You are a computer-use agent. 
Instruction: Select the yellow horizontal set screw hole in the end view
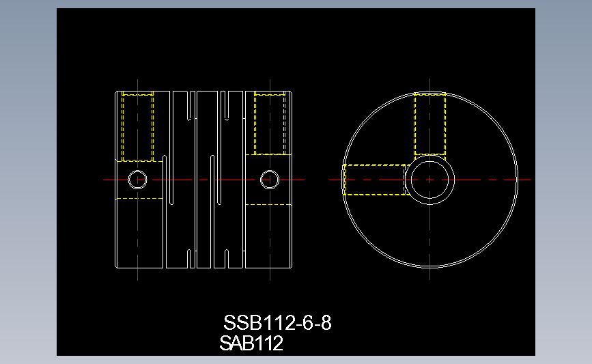(375, 180)
